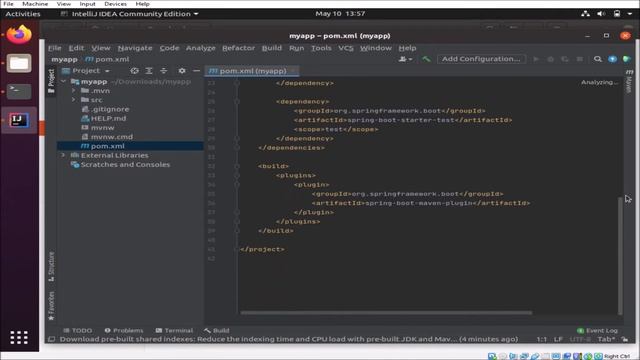Screen dimensions: 640x360
Task: Open the VirtualBox Devices menu
Action: click(115, 4)
